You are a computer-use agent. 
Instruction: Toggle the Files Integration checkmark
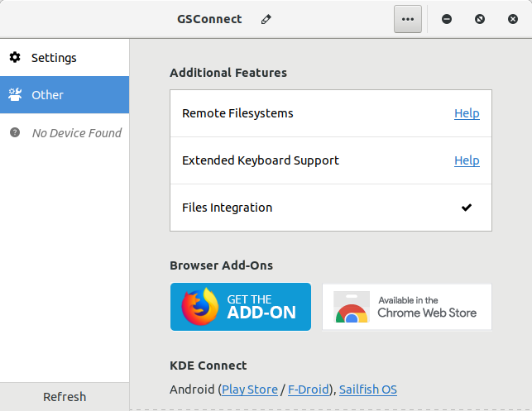pos(467,208)
